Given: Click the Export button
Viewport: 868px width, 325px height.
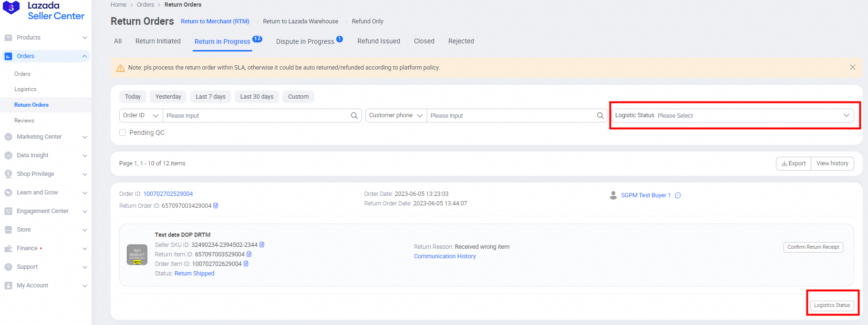Looking at the screenshot, I should click(794, 163).
